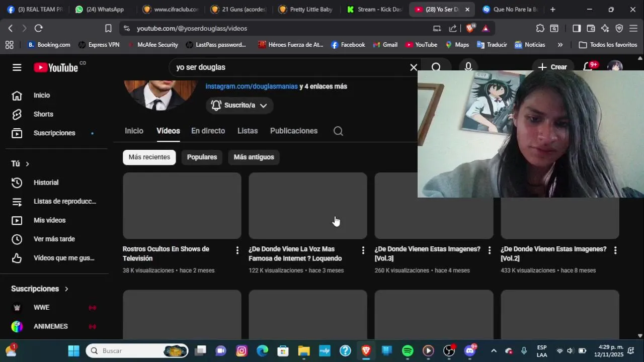Reload the page with the refresh button
The image size is (644, 362).
click(x=39, y=28)
